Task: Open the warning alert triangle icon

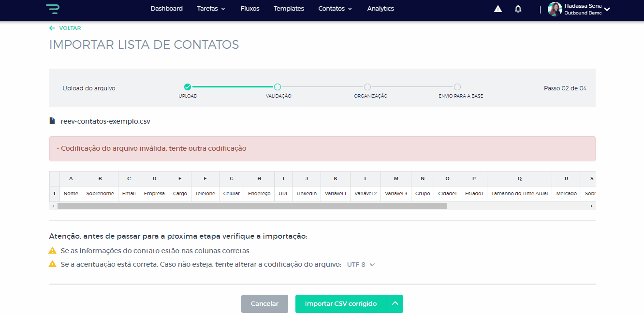Action: [x=498, y=9]
